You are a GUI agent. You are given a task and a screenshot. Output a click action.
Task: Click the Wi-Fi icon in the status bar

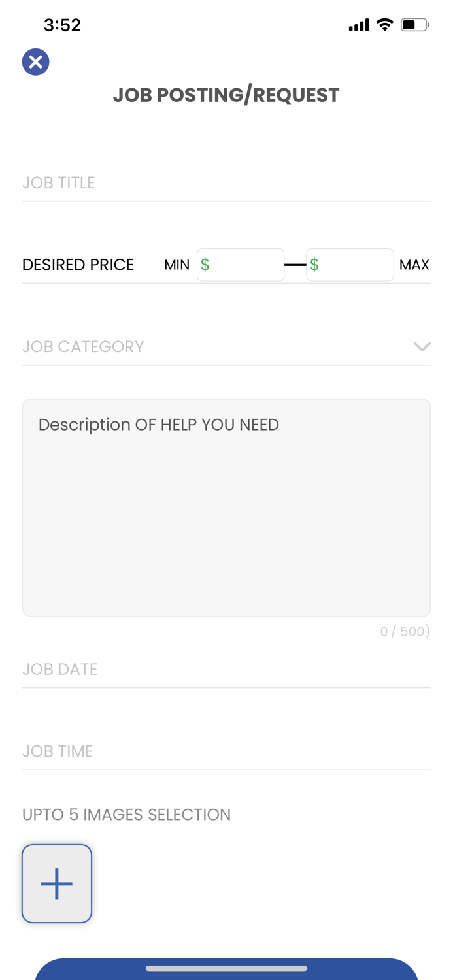pyautogui.click(x=384, y=24)
